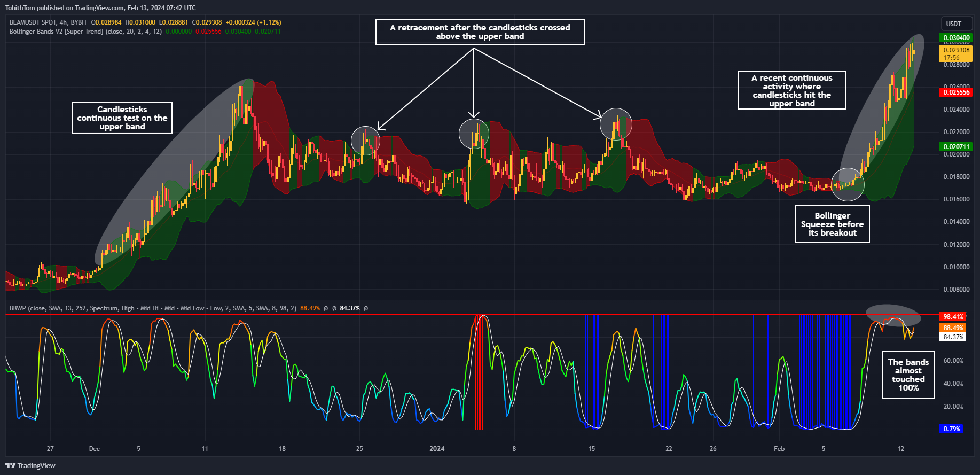Click the 40.00% BBWP scale tick
980x475 pixels.
pyautogui.click(x=953, y=384)
